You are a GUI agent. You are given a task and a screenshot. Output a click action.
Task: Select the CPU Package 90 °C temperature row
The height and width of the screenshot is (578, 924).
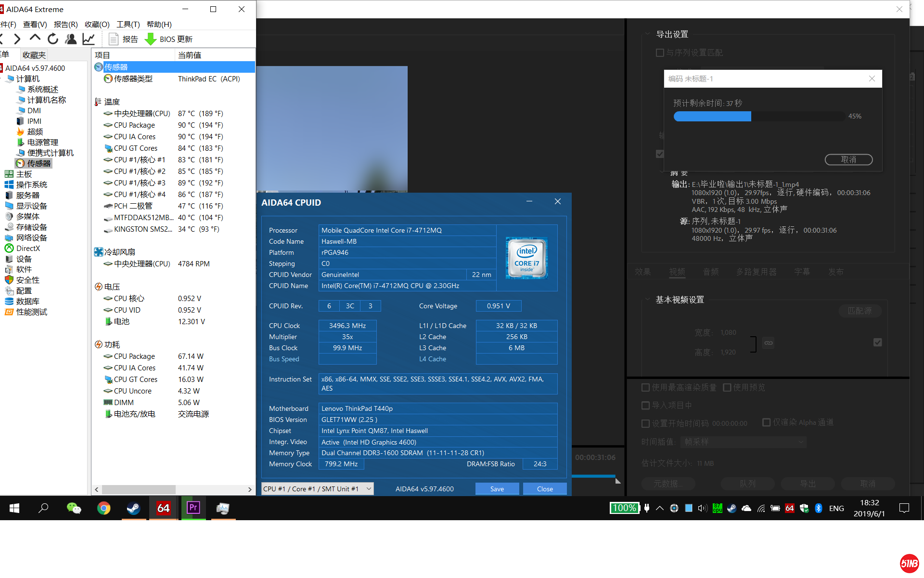point(174,125)
